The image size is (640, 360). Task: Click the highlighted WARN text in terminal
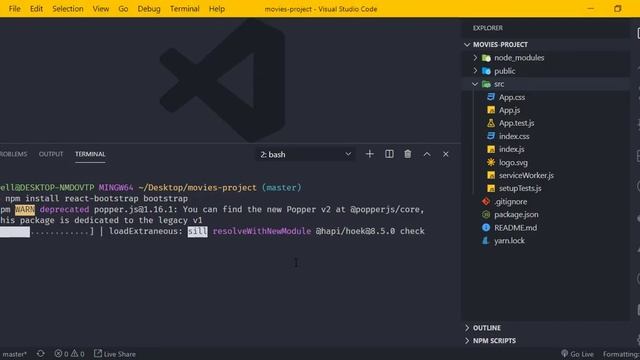tap(25, 210)
